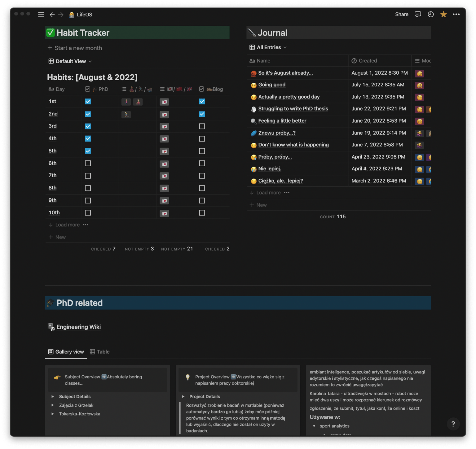Open the sidebar hamburger menu
This screenshot has height=449, width=476.
click(41, 15)
